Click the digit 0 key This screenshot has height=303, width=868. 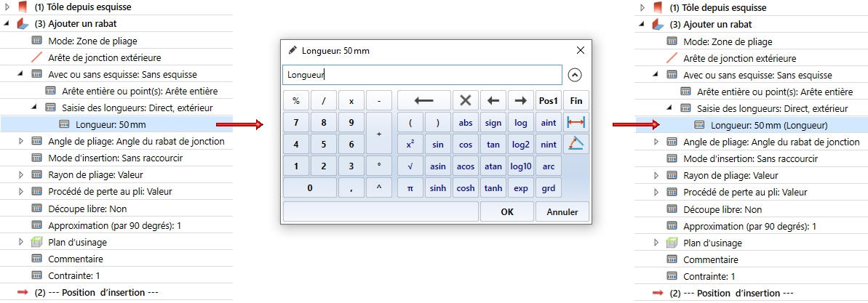[x=310, y=188]
